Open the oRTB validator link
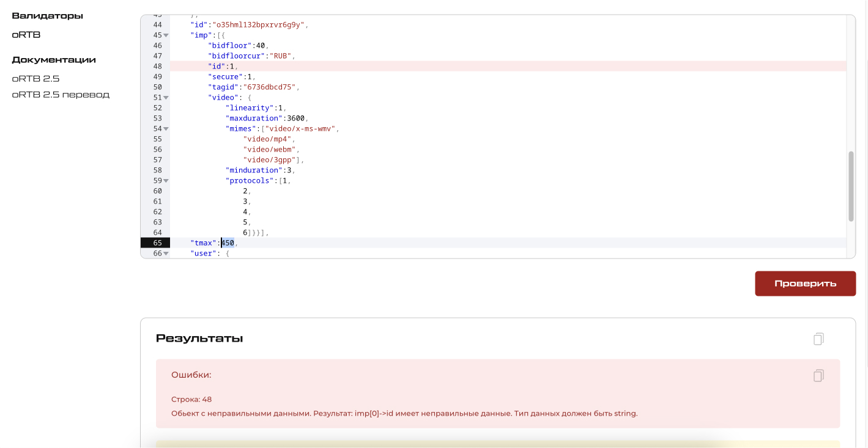 coord(26,35)
